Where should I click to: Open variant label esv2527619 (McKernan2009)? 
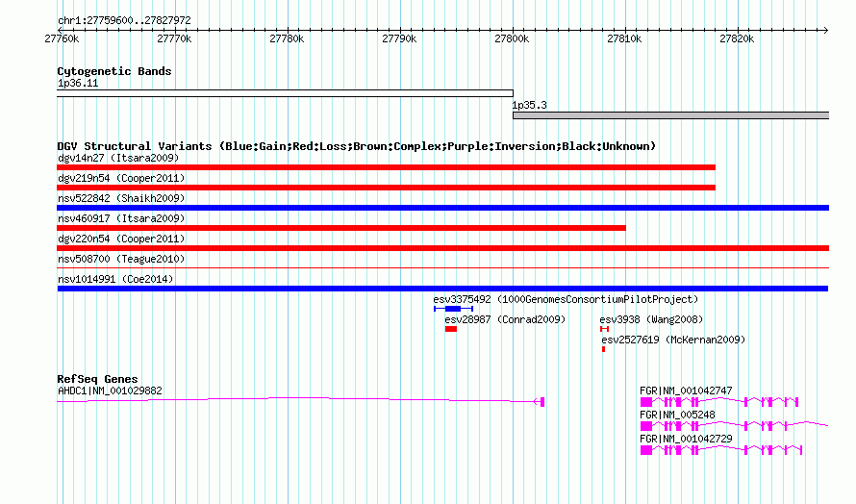point(673,340)
